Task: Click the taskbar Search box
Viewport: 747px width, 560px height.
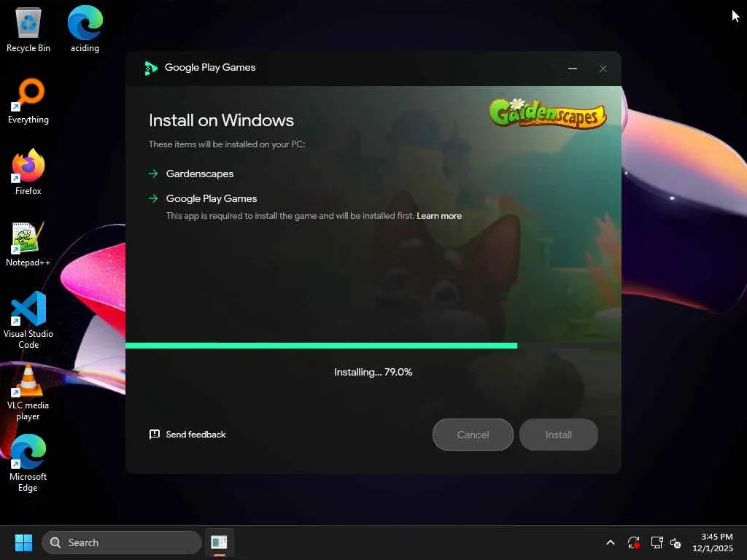Action: pos(122,542)
